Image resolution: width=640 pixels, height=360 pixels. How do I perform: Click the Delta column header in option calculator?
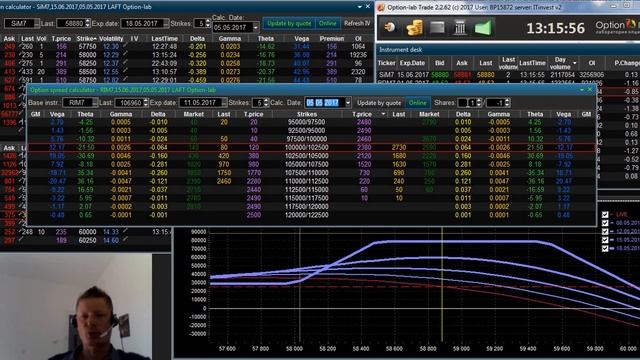point(197,39)
